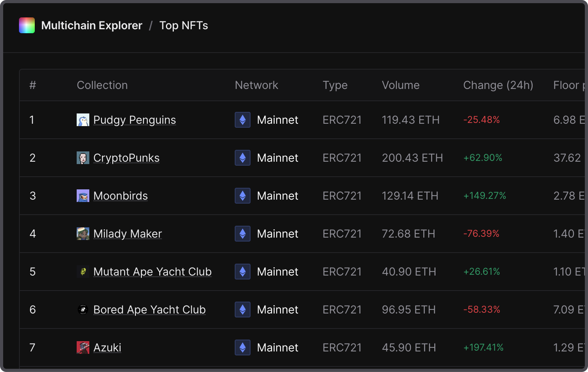Click the rainbow Multichain Explorer logo

[27, 25]
